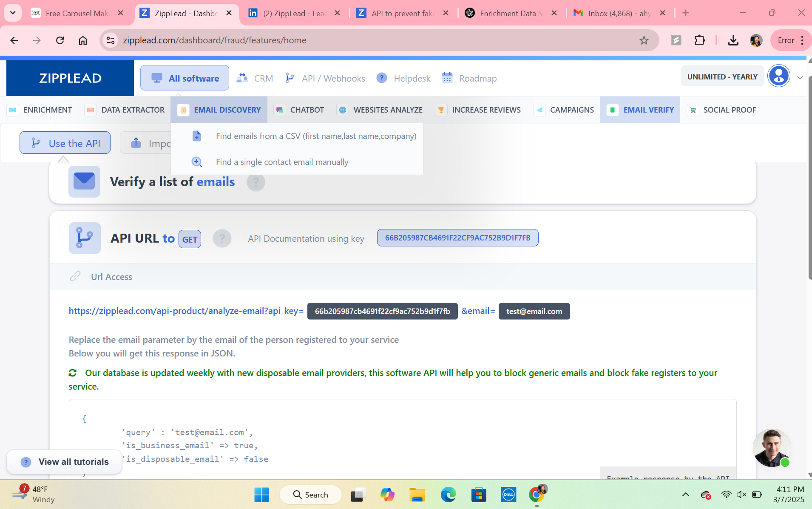Click the Use the API button
This screenshot has width=812, height=509.
[65, 143]
